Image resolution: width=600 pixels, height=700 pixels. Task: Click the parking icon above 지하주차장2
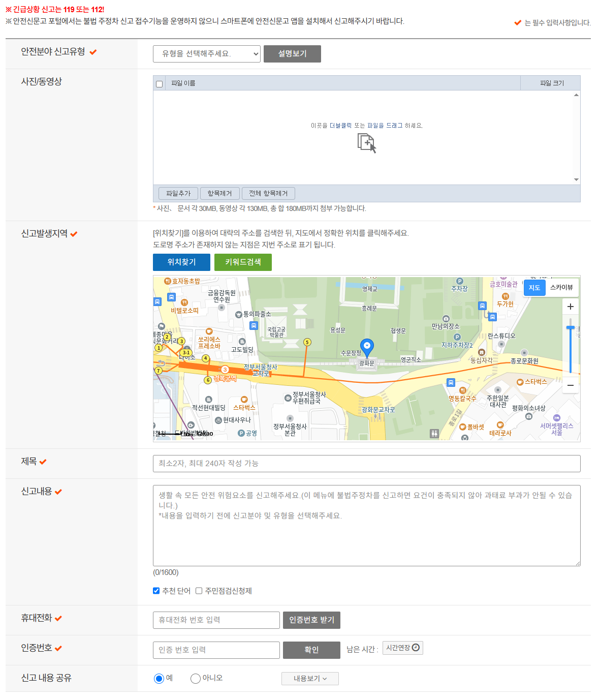click(x=457, y=337)
